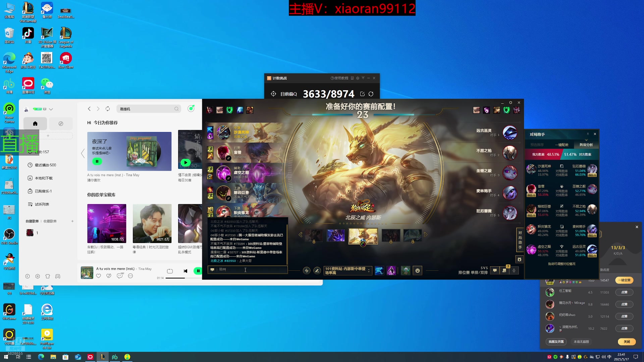Click the QQ Music search magnifier icon

tap(176, 109)
